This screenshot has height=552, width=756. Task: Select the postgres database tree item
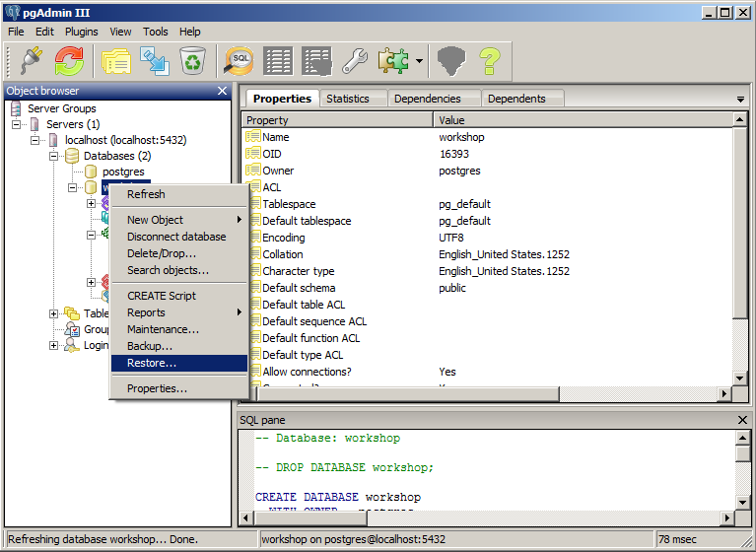[x=123, y=172]
